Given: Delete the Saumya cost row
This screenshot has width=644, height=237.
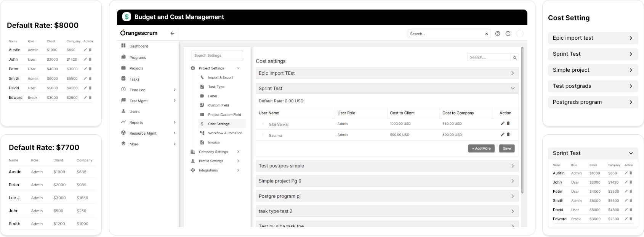Looking at the screenshot, I should click(508, 135).
